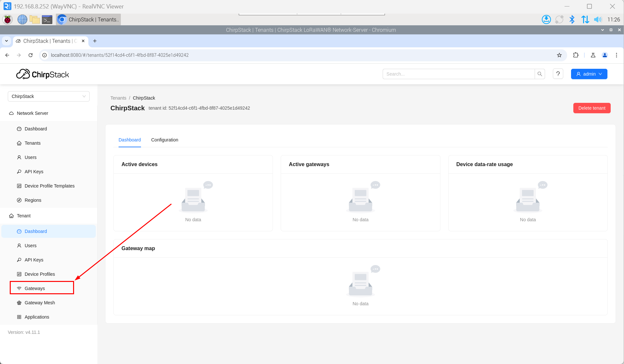Open the Raspberry Pi menu icon
This screenshot has height=364, width=624.
(7, 19)
